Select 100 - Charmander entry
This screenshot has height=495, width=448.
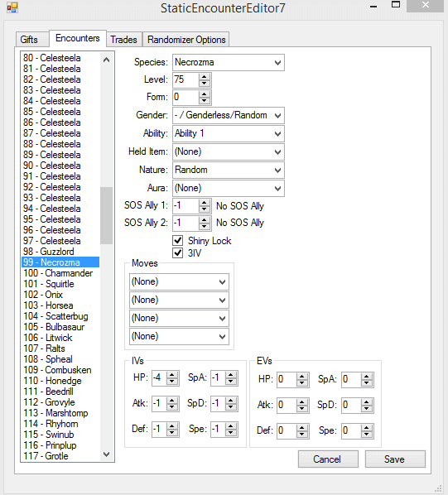(60, 273)
